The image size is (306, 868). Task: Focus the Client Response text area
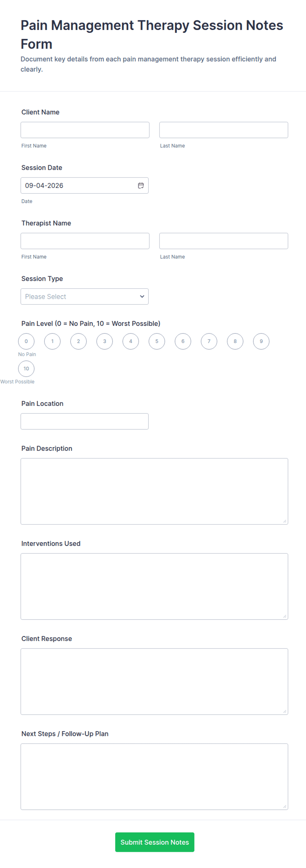point(154,681)
